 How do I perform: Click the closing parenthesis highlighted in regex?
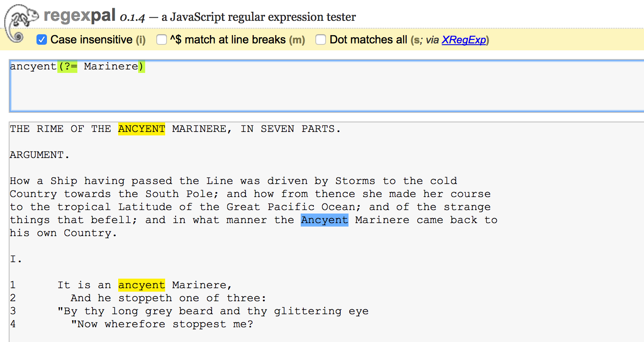(141, 67)
